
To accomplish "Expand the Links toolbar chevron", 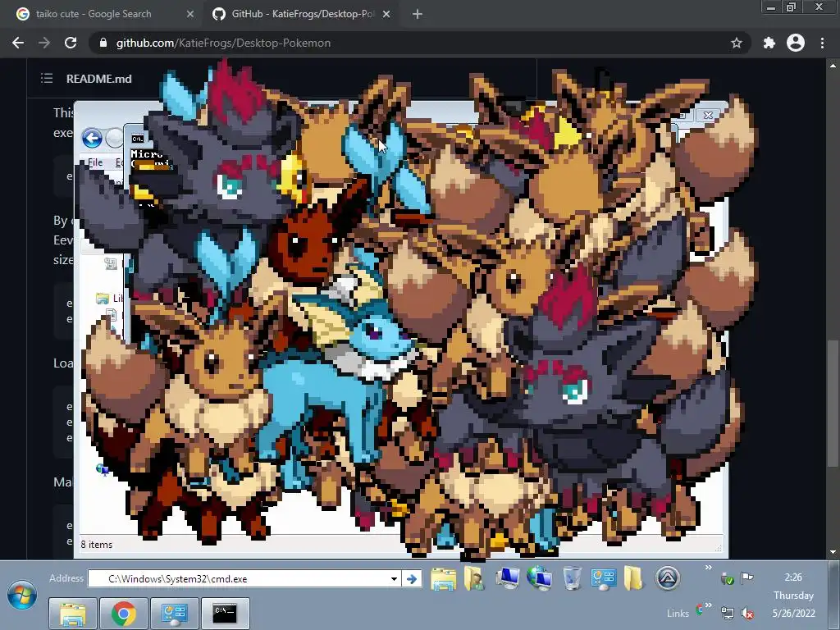I will point(708,606).
